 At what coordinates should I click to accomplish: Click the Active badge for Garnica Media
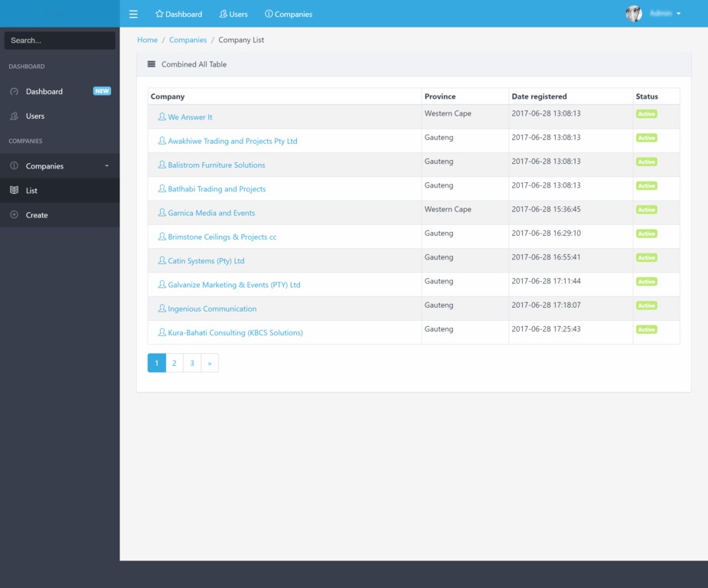pos(646,210)
